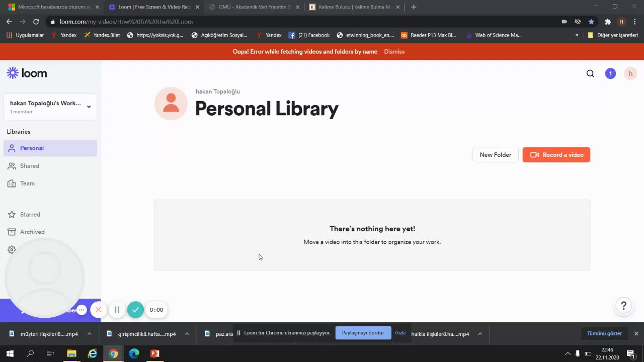
Task: Open Facebook bookmark
Action: [309, 35]
